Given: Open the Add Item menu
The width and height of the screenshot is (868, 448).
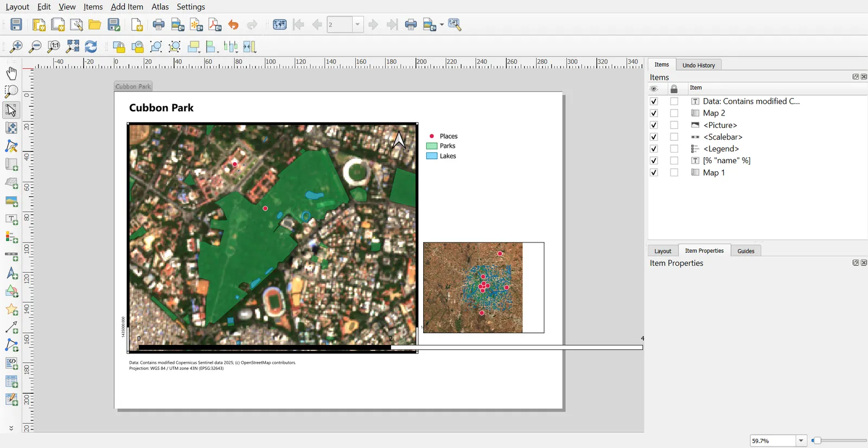Looking at the screenshot, I should point(127,7).
